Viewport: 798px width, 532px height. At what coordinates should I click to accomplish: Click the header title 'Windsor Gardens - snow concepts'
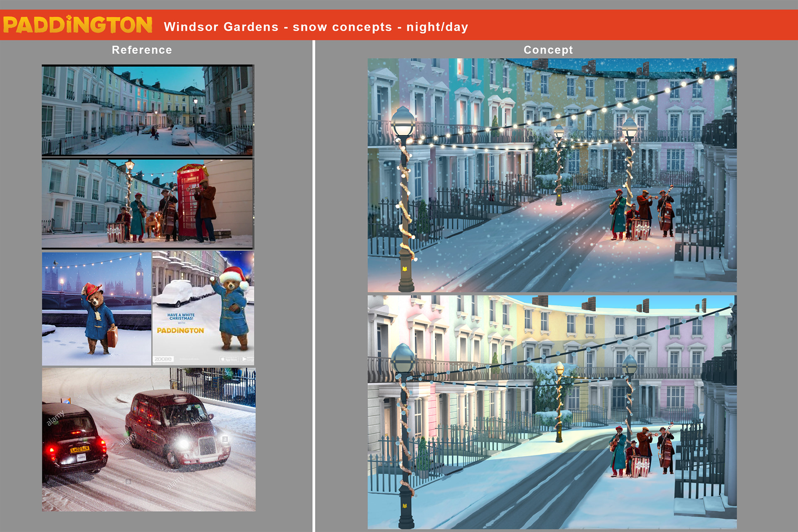point(278,27)
